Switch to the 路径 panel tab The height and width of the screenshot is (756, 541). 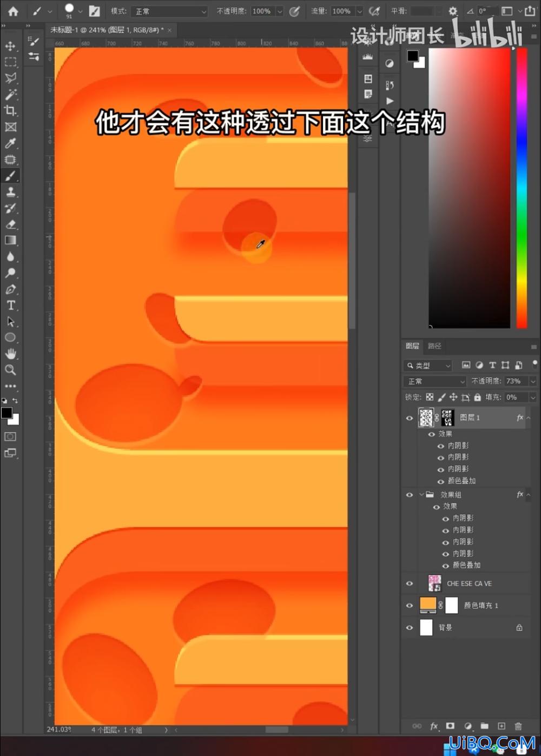434,346
